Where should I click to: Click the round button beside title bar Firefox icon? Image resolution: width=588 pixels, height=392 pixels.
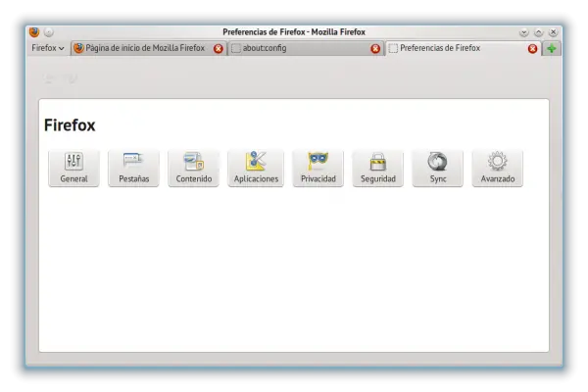point(49,32)
